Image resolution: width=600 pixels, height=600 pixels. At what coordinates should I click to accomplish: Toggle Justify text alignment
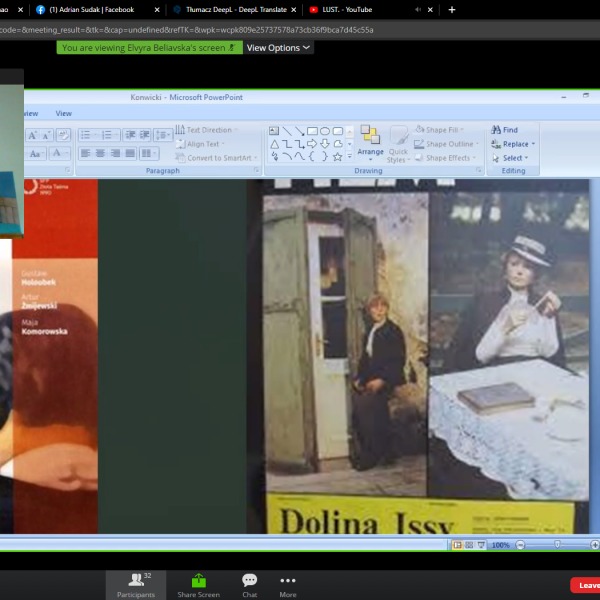coord(130,154)
